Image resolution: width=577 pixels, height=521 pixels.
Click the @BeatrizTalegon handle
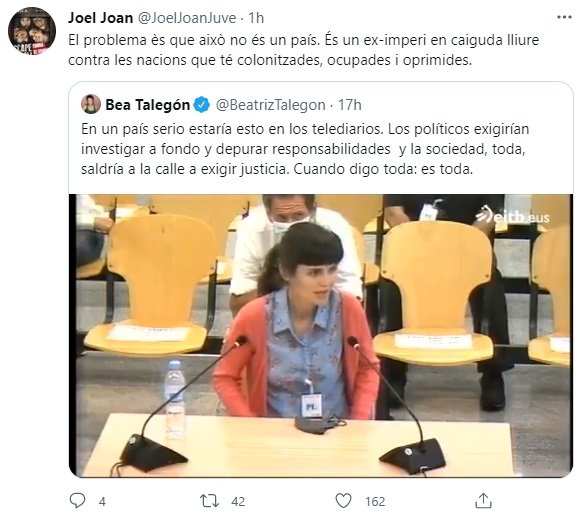270,105
